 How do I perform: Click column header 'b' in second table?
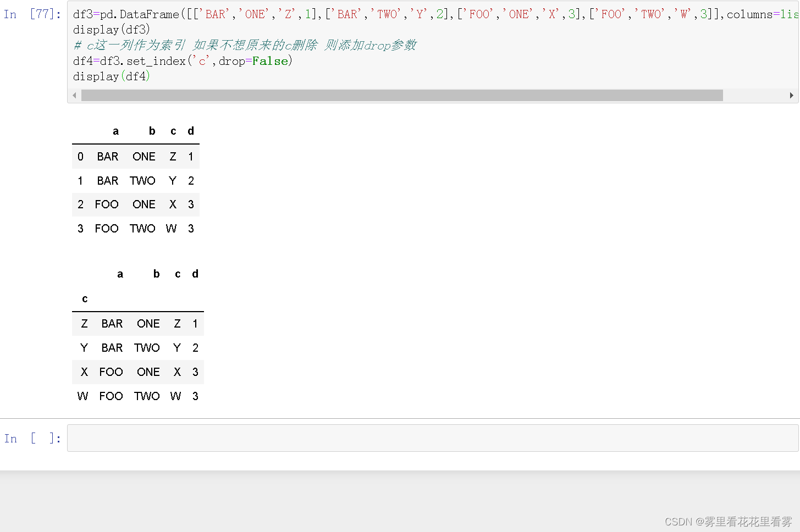(x=157, y=274)
